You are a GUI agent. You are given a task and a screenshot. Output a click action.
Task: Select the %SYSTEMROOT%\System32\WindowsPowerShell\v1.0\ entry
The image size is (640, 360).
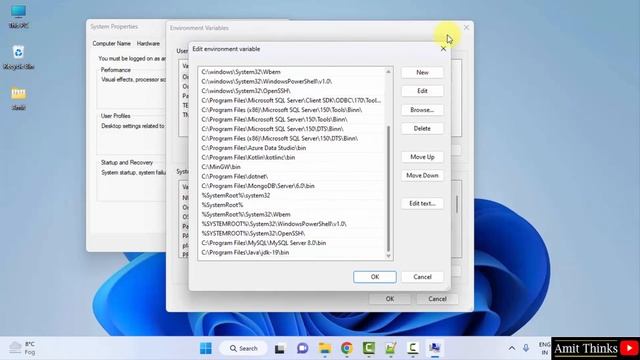pyautogui.click(x=291, y=224)
